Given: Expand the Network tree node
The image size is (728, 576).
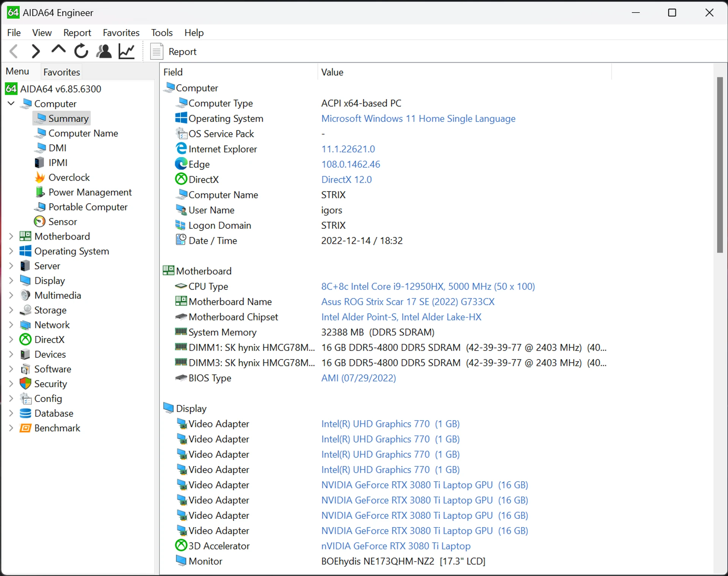Looking at the screenshot, I should pos(11,325).
